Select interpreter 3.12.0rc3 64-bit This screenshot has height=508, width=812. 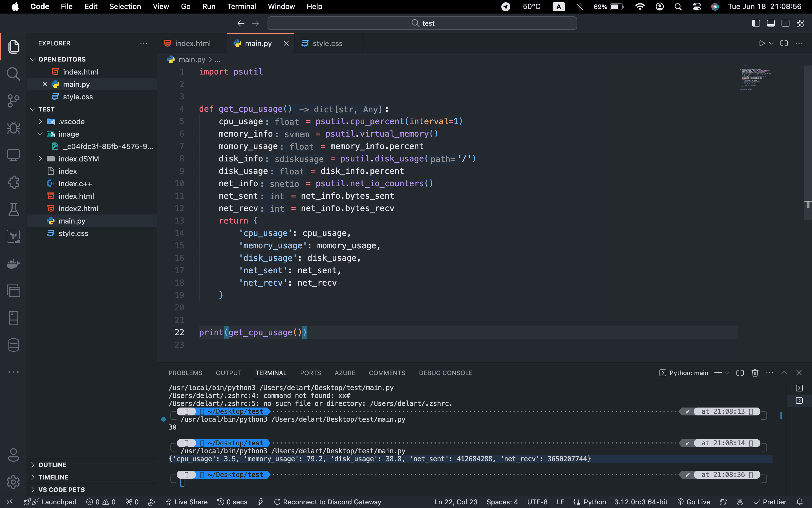[x=641, y=502]
